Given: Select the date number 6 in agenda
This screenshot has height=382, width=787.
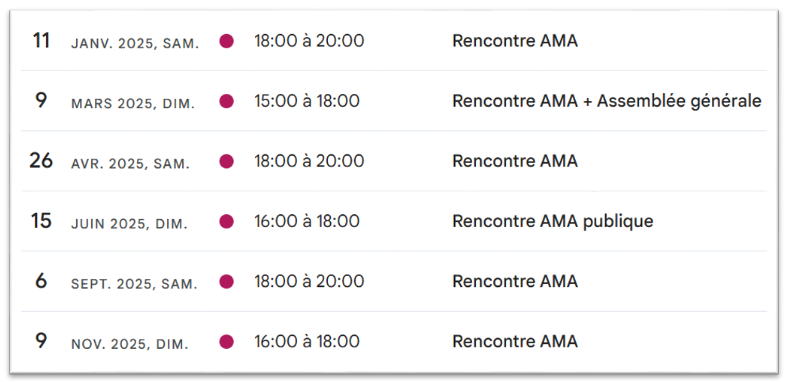Looking at the screenshot, I should [x=41, y=281].
